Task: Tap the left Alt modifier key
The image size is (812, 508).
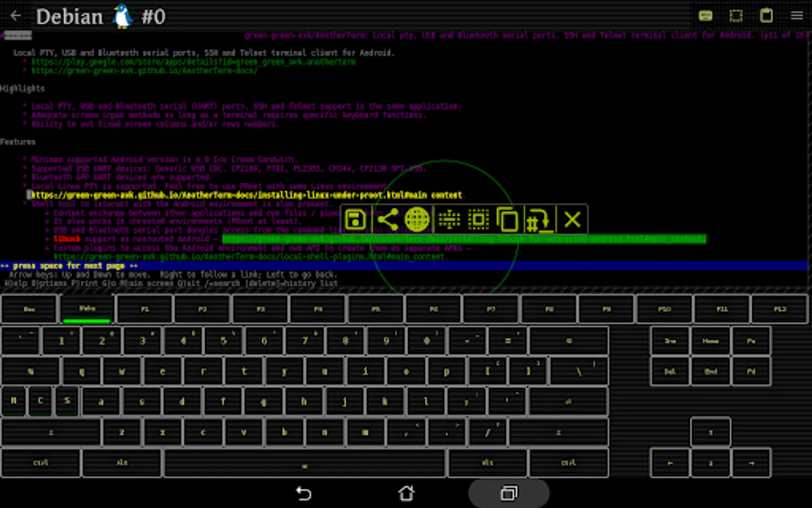Action: click(x=122, y=463)
